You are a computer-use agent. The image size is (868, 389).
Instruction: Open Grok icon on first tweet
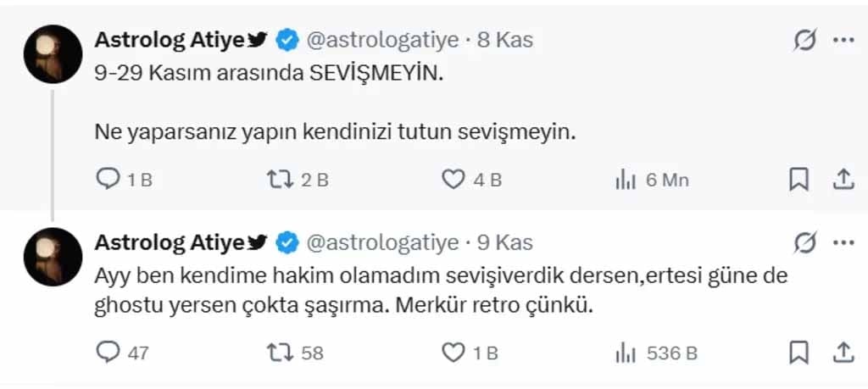(x=804, y=40)
